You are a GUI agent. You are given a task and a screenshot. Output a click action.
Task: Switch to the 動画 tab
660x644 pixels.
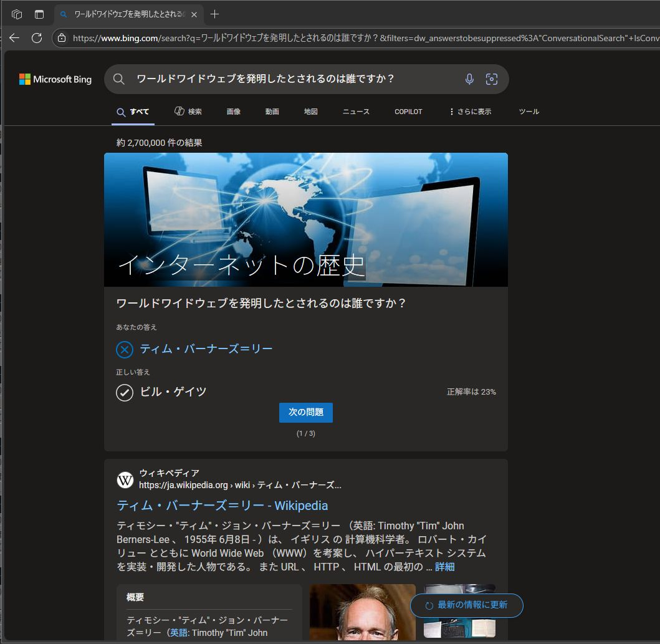(272, 112)
